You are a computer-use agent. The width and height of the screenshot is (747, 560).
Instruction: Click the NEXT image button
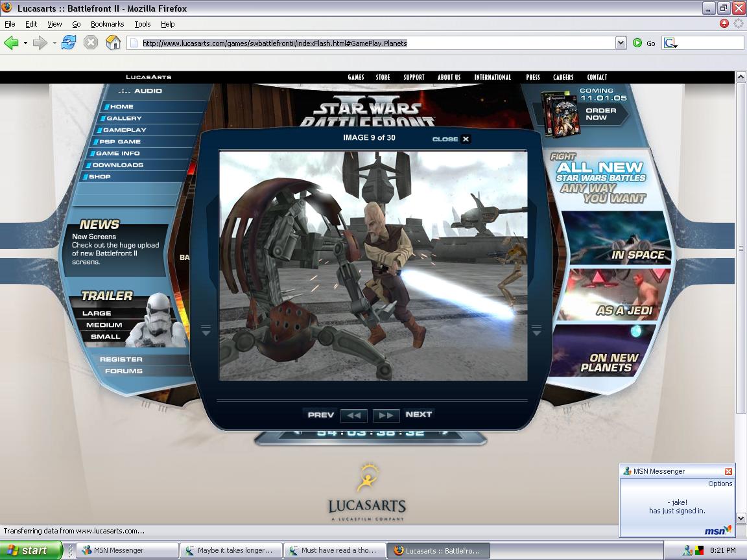(x=418, y=414)
